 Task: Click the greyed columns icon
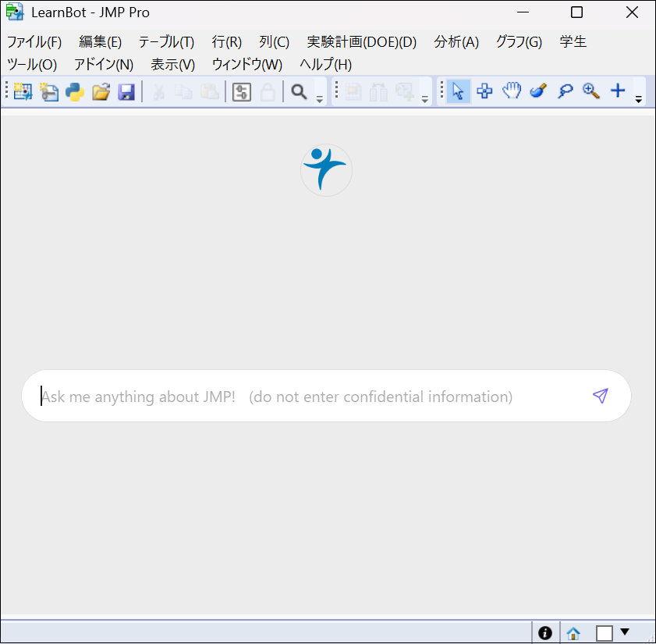(x=378, y=91)
